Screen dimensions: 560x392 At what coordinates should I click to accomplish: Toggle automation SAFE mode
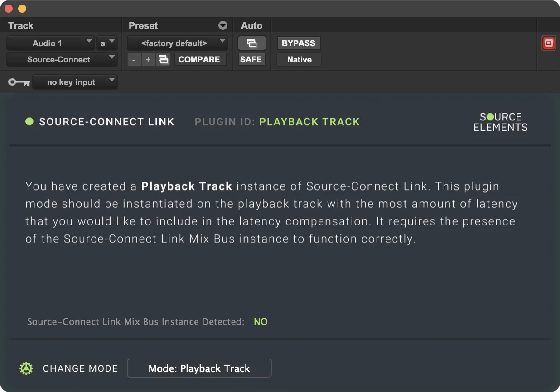pyautogui.click(x=251, y=60)
